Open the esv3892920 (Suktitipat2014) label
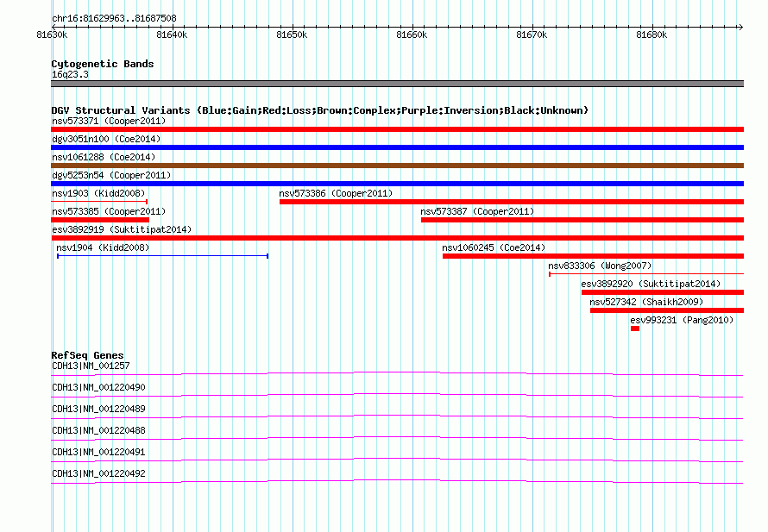Screen dimensions: 768x532 (x=651, y=284)
